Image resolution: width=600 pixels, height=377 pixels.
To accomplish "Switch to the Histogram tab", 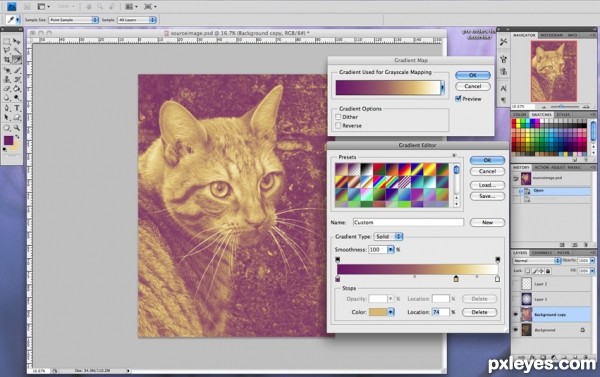I will 551,35.
